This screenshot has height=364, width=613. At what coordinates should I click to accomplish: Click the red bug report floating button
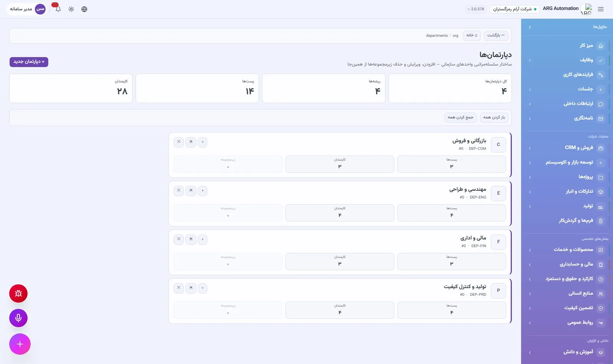click(x=18, y=293)
